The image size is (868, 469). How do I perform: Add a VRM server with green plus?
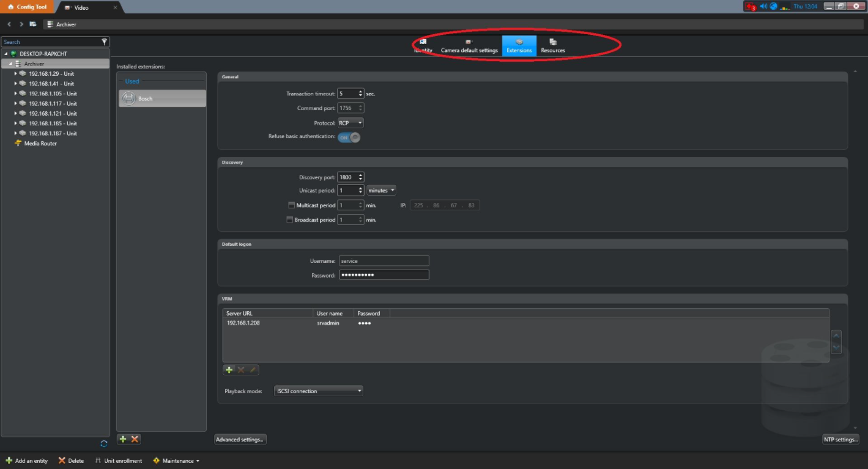(229, 370)
